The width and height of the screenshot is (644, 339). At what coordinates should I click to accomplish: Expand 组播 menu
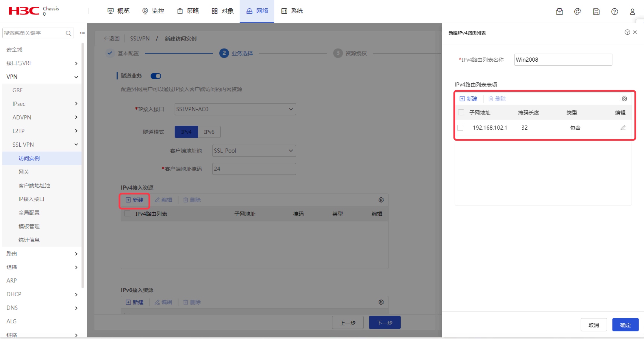click(42, 267)
